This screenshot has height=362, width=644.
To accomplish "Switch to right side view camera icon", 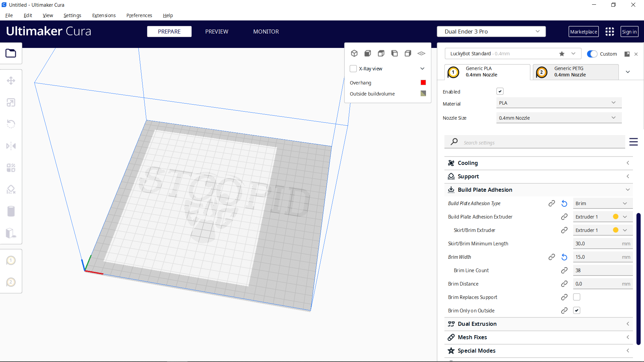I will pyautogui.click(x=408, y=53).
